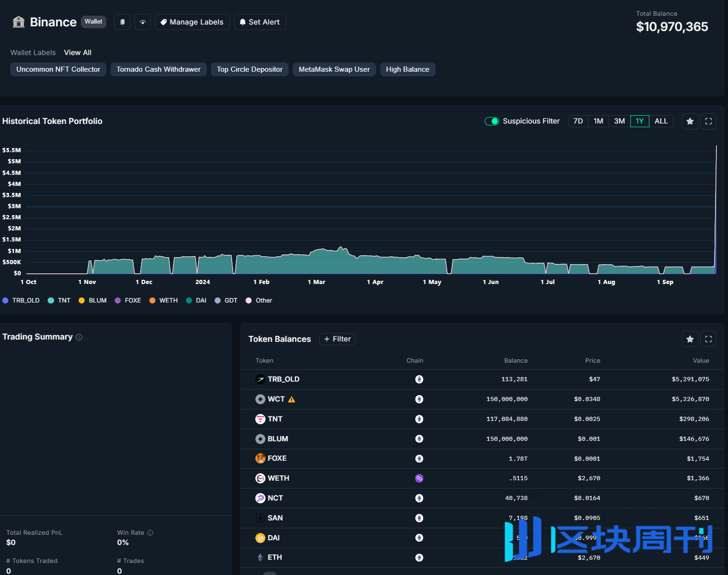Select FOXE balance 1.78T

tap(518, 459)
